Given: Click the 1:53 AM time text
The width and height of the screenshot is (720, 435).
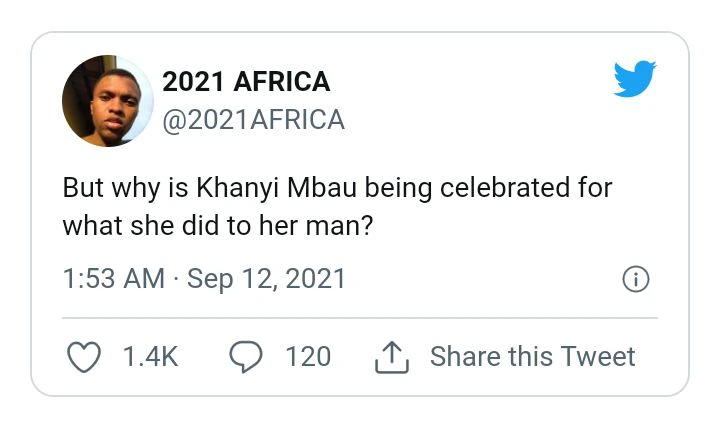Looking at the screenshot, I should [113, 279].
